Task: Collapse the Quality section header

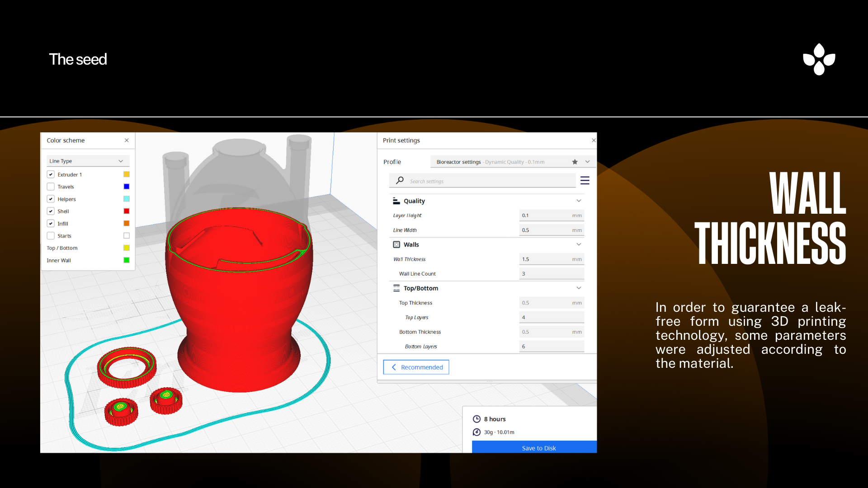Action: point(578,201)
